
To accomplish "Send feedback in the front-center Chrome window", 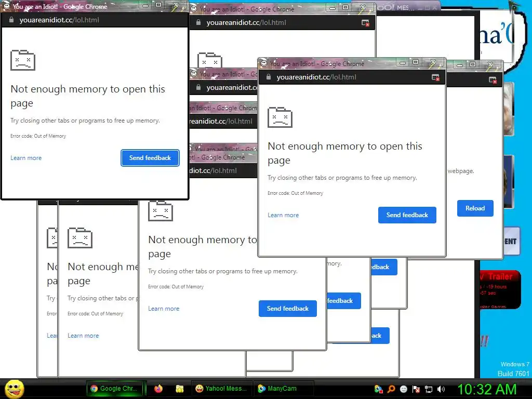I will tap(407, 215).
